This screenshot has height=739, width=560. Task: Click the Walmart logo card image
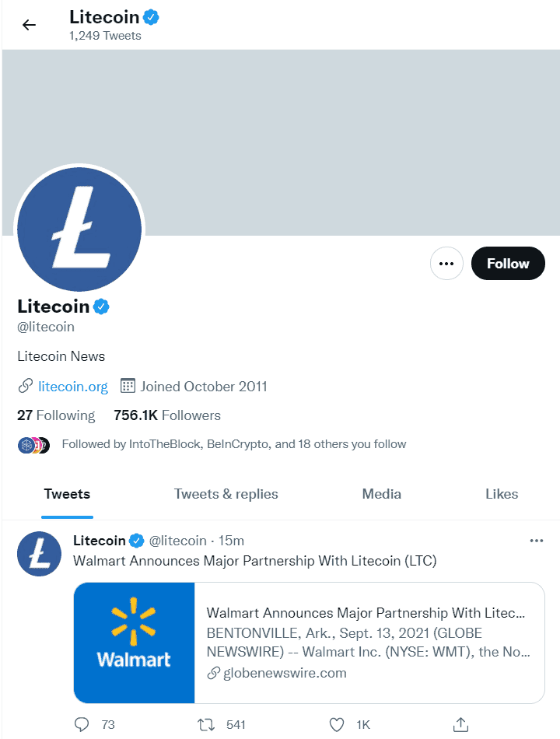pos(134,643)
